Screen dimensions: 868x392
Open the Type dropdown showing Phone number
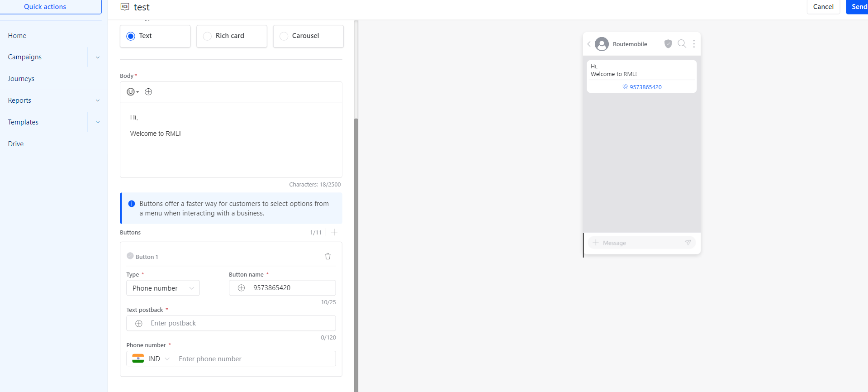(x=163, y=288)
